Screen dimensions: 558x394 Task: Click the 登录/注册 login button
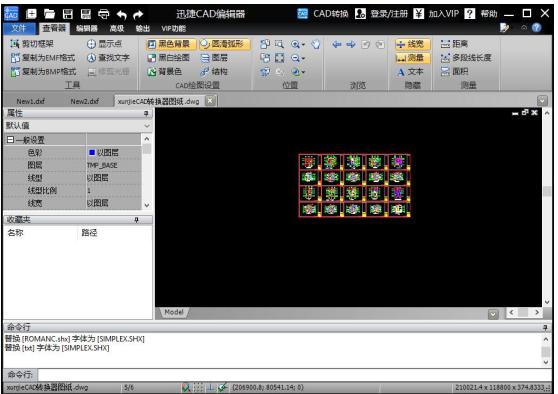tap(381, 14)
